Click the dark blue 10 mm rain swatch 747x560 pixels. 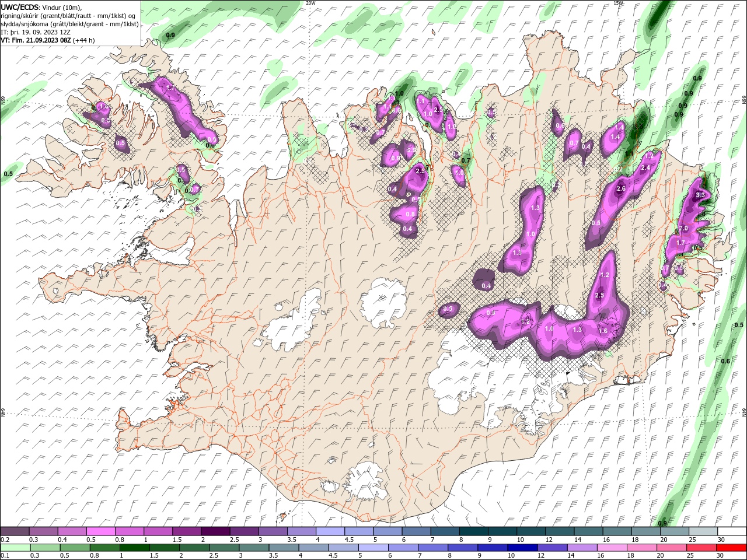tap(523, 548)
